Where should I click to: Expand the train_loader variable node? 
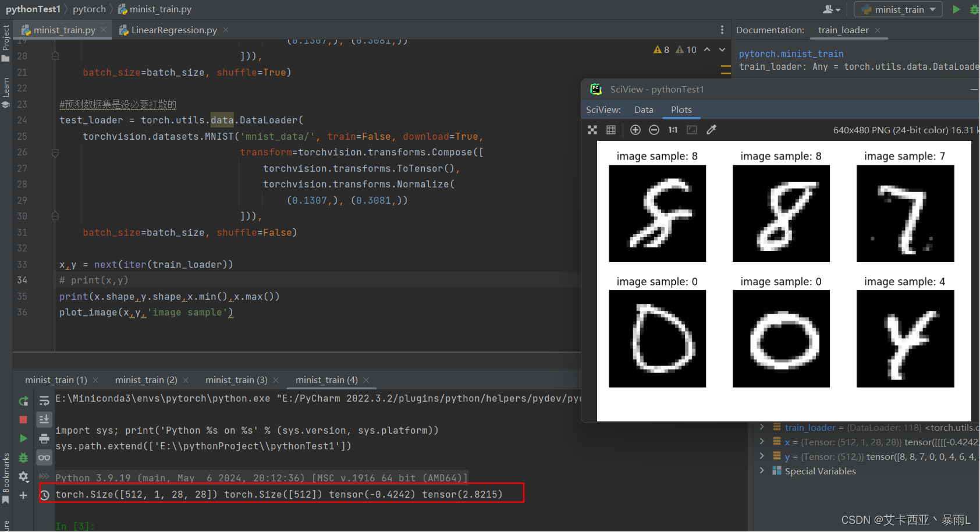coord(762,427)
